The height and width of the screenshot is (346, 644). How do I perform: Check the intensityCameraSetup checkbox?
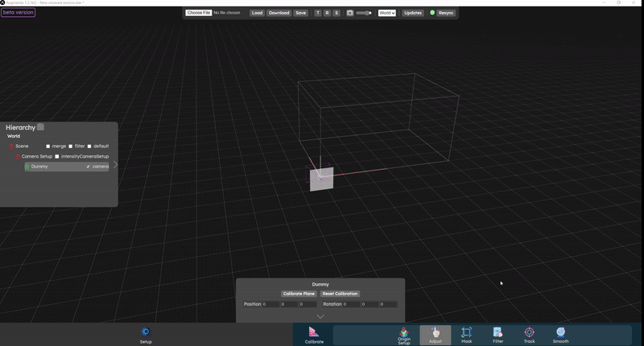[57, 157]
